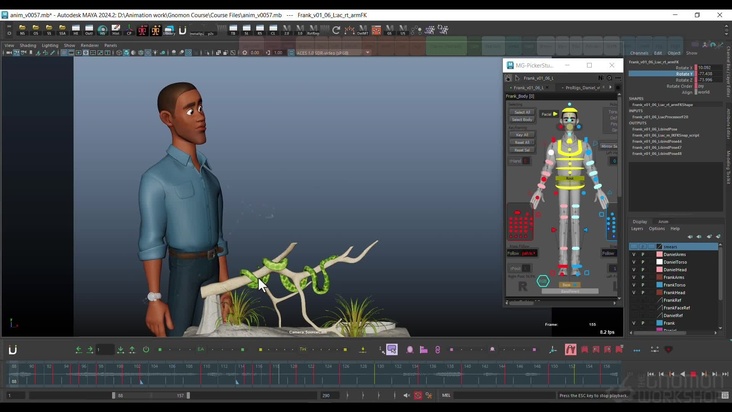This screenshot has height=412, width=732.
Task: Click the CP axis shelf icon
Action: click(x=129, y=30)
